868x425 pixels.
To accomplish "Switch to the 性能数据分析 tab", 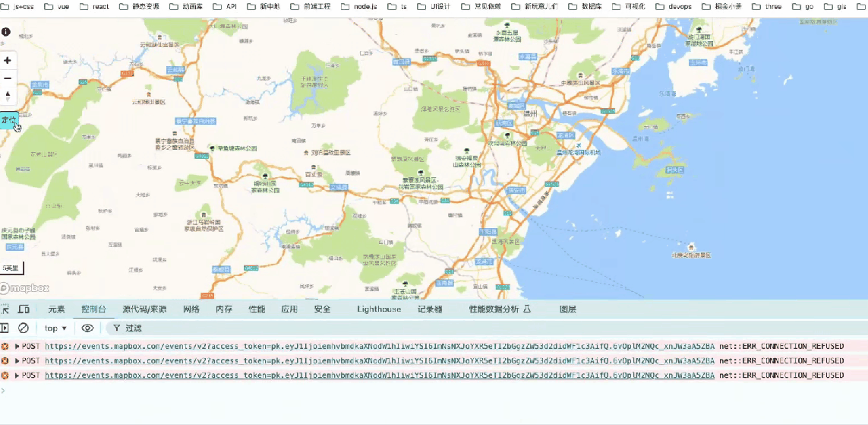I will [500, 309].
